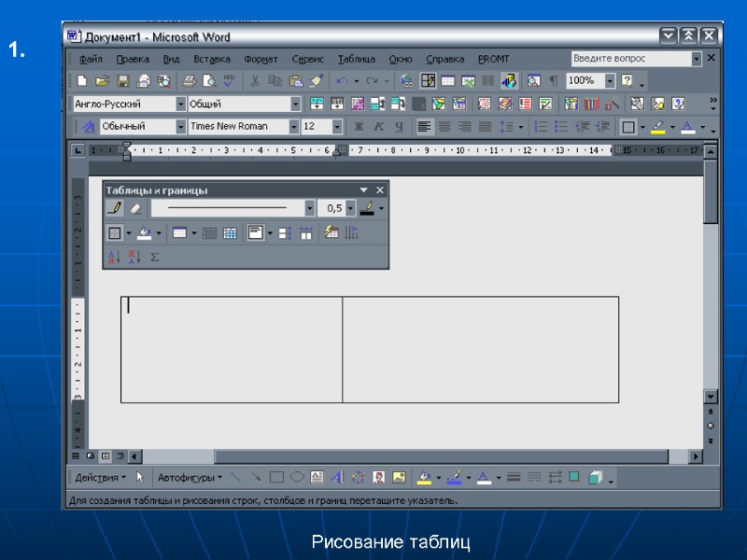The image size is (747, 560).
Task: Click Sort Descending icon
Action: 134,258
